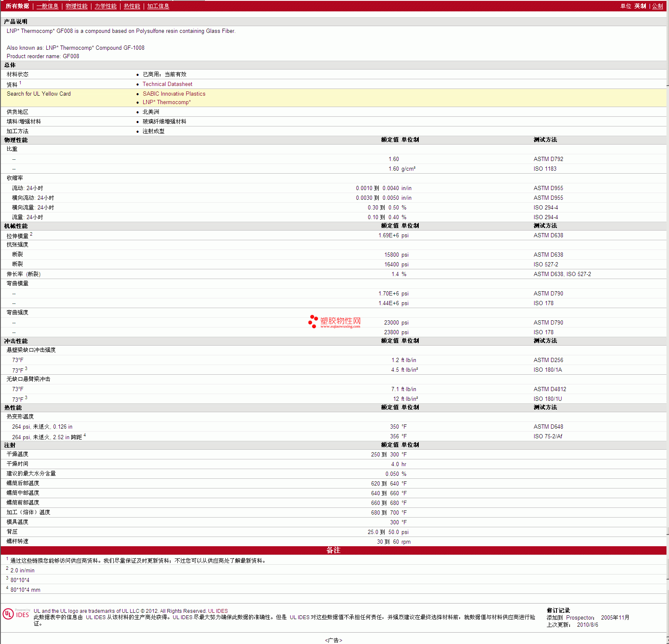The height and width of the screenshot is (644, 669).
Task: Select 英制 unit system
Action: pyautogui.click(x=640, y=6)
